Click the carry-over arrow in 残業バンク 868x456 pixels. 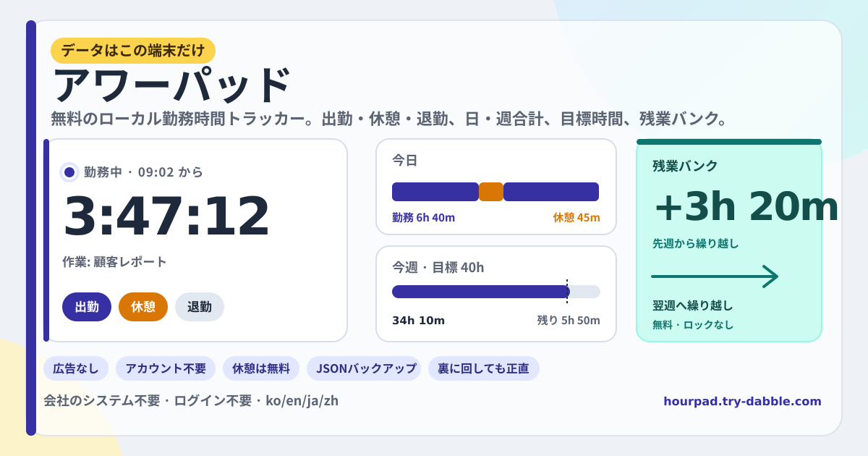click(715, 276)
